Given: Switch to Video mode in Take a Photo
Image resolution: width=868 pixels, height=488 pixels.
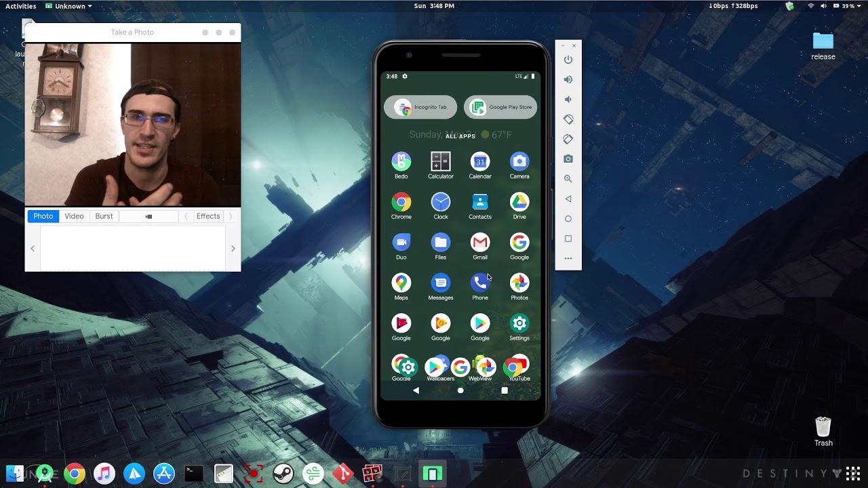Looking at the screenshot, I should [x=74, y=216].
